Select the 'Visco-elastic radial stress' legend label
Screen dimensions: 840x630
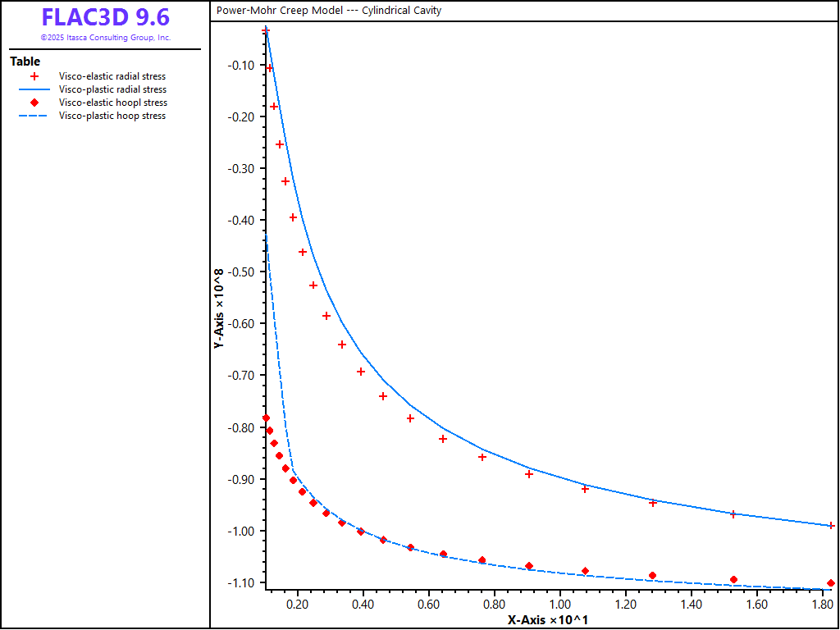click(112, 76)
